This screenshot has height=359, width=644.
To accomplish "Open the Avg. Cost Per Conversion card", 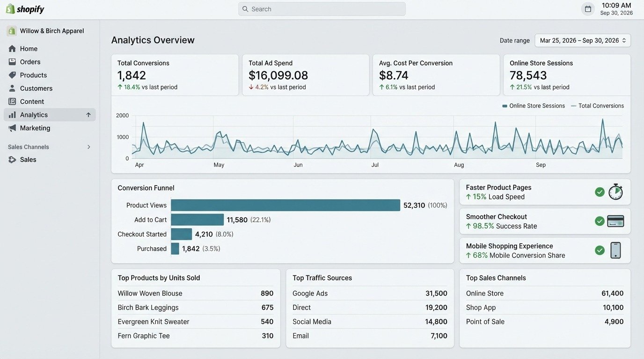I will coord(436,75).
